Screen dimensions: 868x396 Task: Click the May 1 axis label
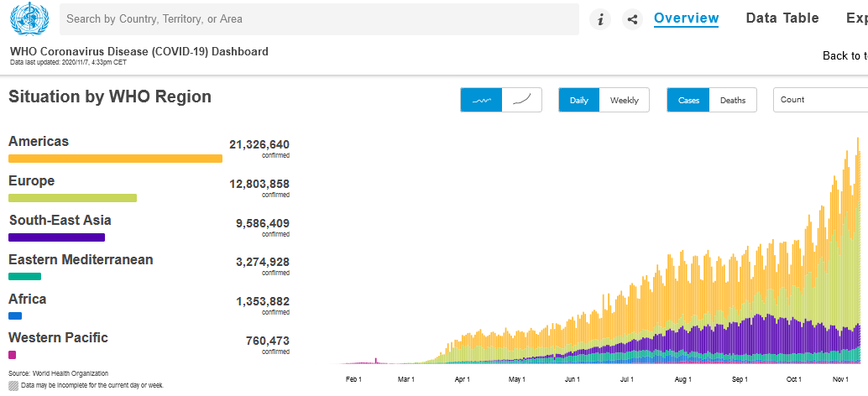click(x=516, y=379)
